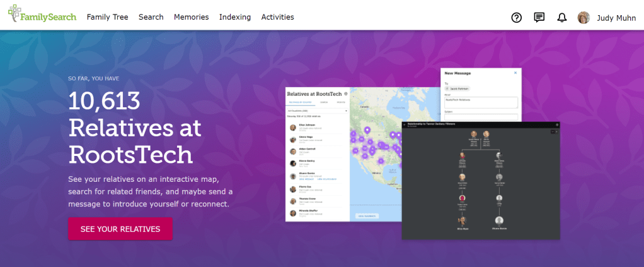Open the Family Tree menu
644x267 pixels.
pyautogui.click(x=107, y=17)
